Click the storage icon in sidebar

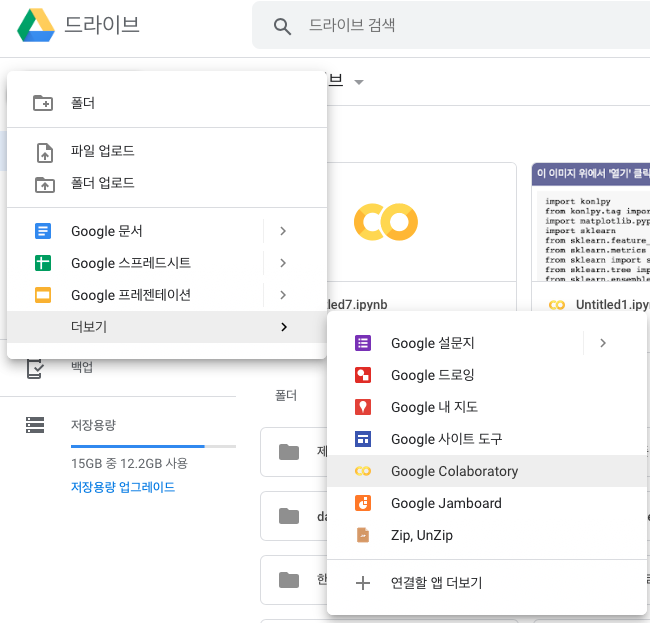click(x=35, y=425)
